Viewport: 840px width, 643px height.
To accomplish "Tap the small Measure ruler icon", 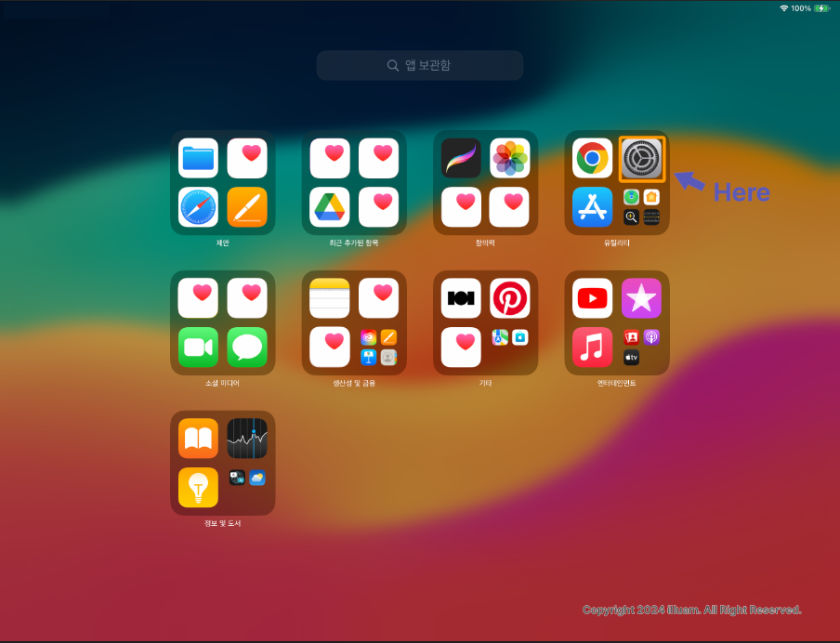I will click(651, 217).
